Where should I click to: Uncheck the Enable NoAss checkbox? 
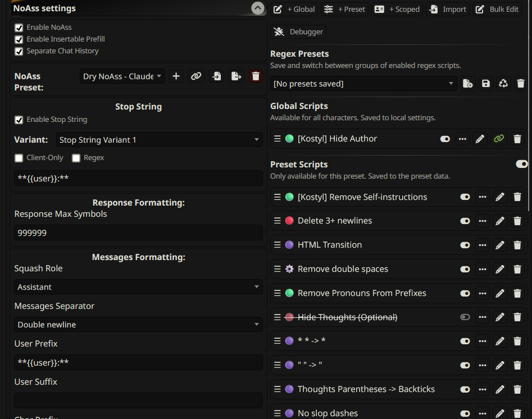(19, 28)
